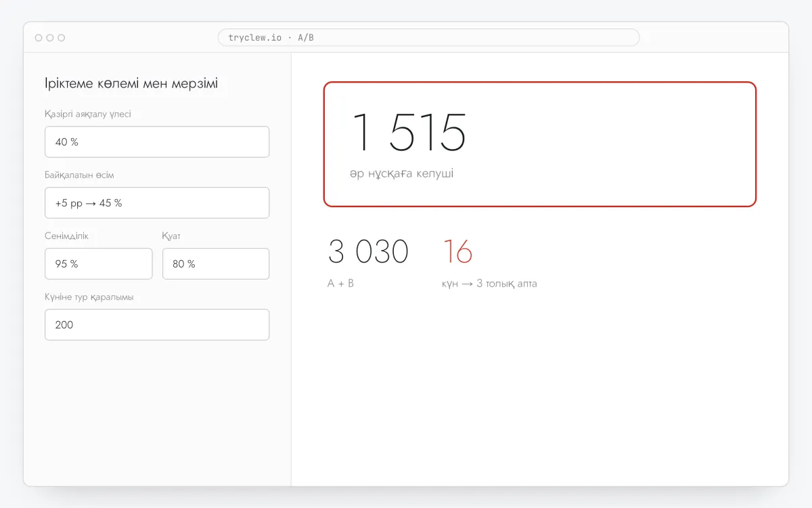Click the tryclew.io address bar
The width and height of the screenshot is (812, 508).
coord(428,37)
